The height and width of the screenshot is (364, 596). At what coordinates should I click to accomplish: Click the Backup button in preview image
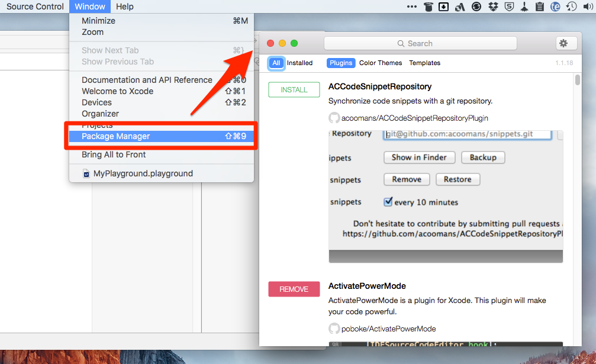[x=483, y=157]
